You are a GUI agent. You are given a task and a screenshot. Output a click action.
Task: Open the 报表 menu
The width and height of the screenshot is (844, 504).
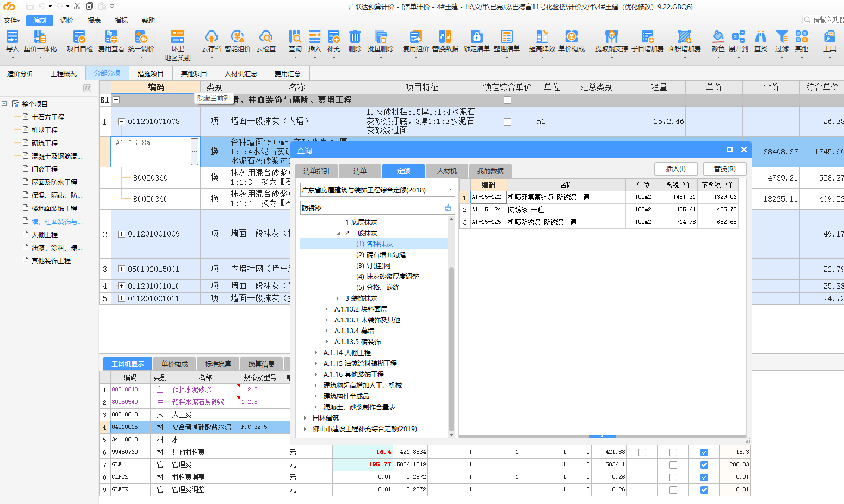(x=94, y=20)
